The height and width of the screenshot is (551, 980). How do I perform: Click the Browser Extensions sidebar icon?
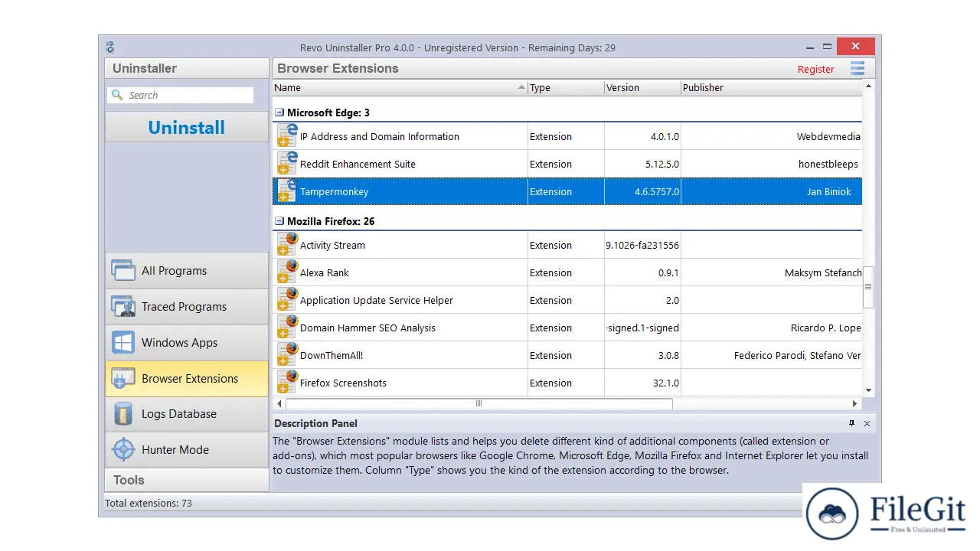123,378
